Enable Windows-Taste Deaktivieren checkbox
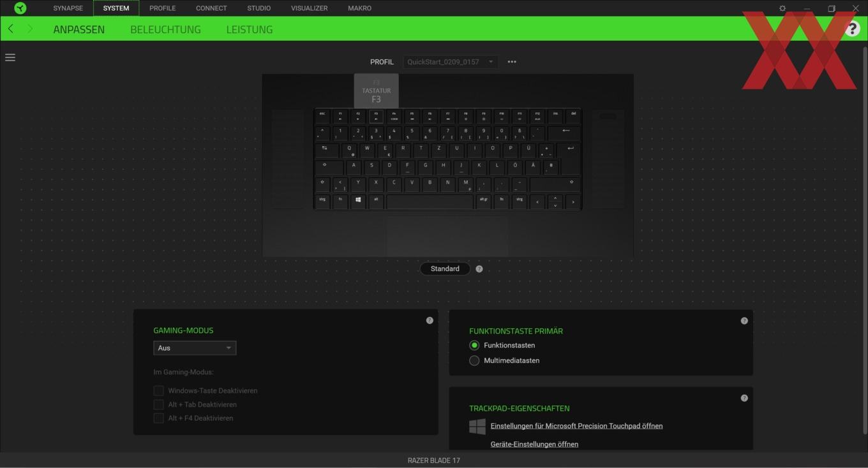Screen dimensions: 868x468 [x=159, y=391]
